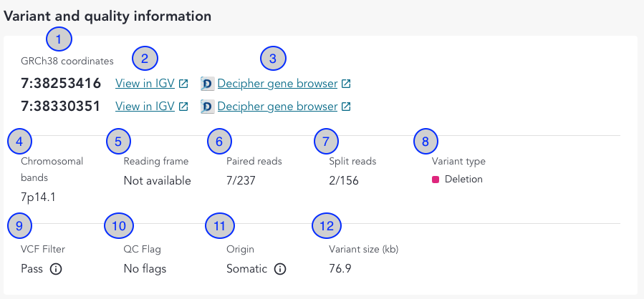Click the Variant size value 76.9
This screenshot has width=644, height=299.
pyautogui.click(x=339, y=270)
